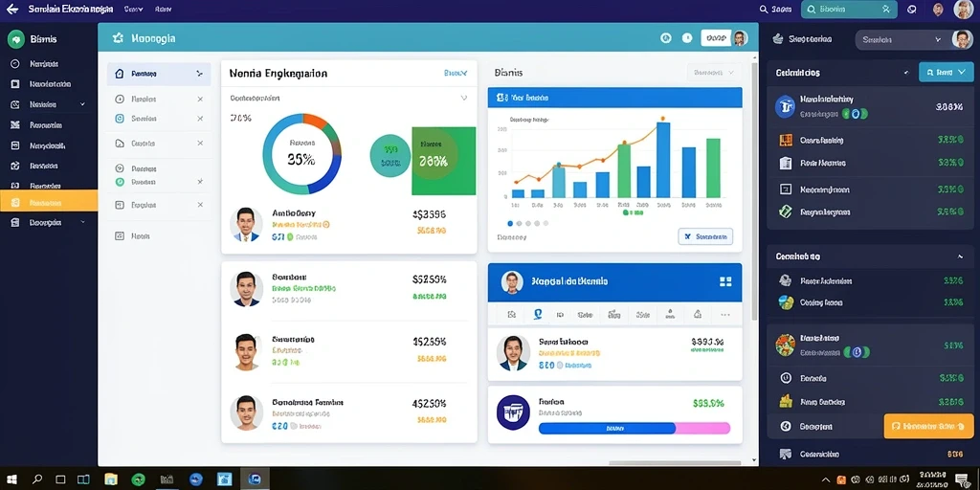The width and height of the screenshot is (980, 490).
Task: Click the blue outlined button below the bar chart
Action: 705,237
